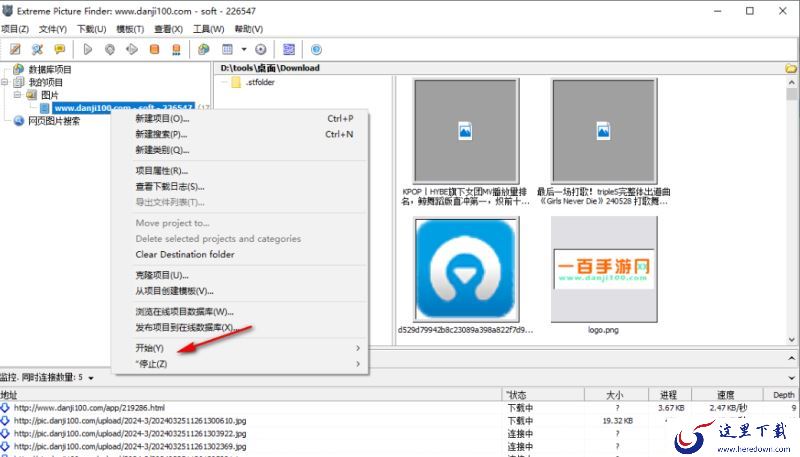Click the open folder icon beside destination path
Viewport: 800px width, 457px height.
(x=791, y=68)
